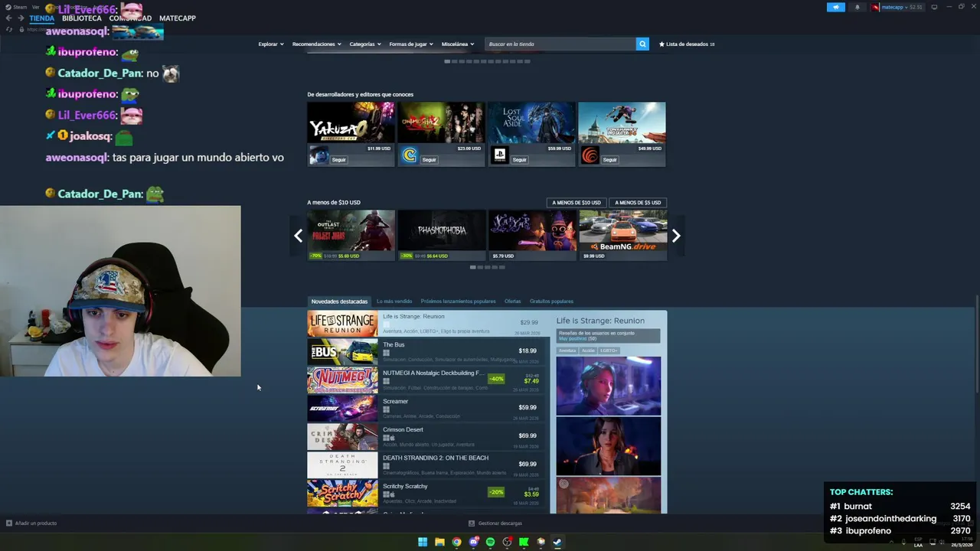Image resolution: width=980 pixels, height=551 pixels.
Task: Select 'A MENOS DE $5 USD' filter
Action: pyautogui.click(x=638, y=203)
